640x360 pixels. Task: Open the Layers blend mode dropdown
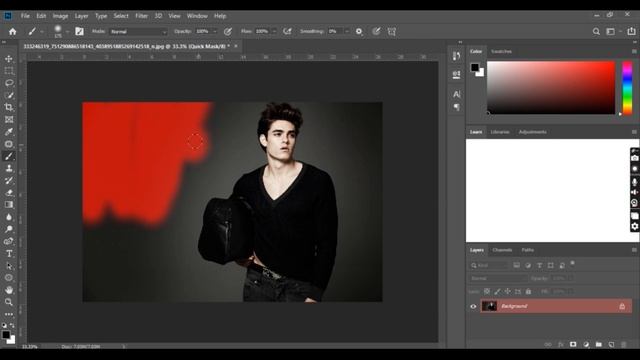click(x=498, y=278)
